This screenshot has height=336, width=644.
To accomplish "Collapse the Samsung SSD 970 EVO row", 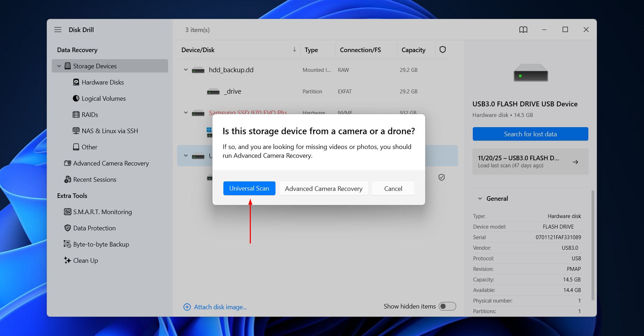I will [x=186, y=113].
